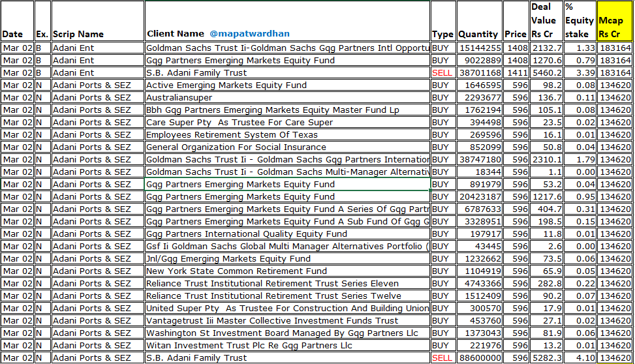Select the Deal Value Rs Cr header

[x=546, y=21]
